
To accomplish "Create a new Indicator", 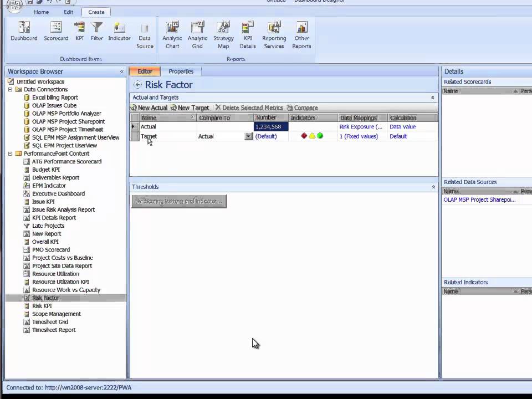I will [x=119, y=31].
